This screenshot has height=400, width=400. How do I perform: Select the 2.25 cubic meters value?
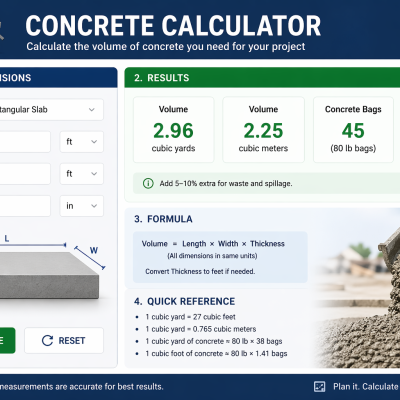(263, 130)
